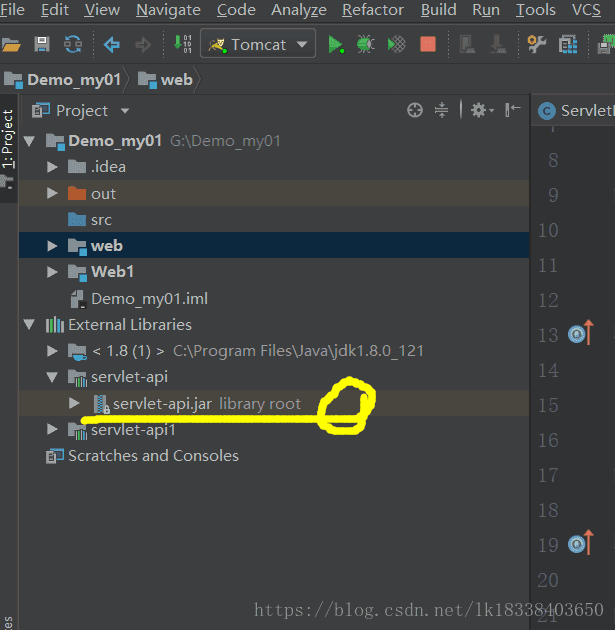The image size is (615, 630).
Task: Open the File menu
Action: (12, 10)
